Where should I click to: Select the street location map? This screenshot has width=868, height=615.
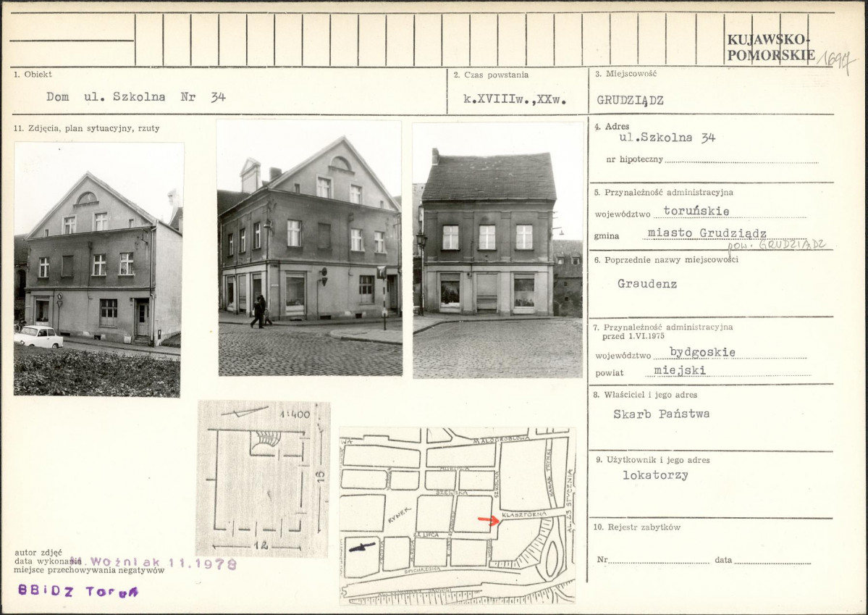(457, 514)
